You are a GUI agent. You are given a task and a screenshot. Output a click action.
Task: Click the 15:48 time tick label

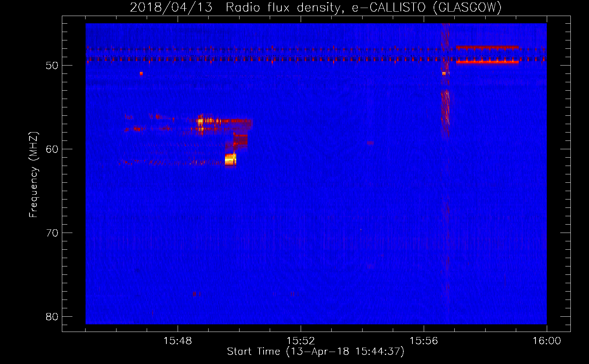[x=178, y=341]
